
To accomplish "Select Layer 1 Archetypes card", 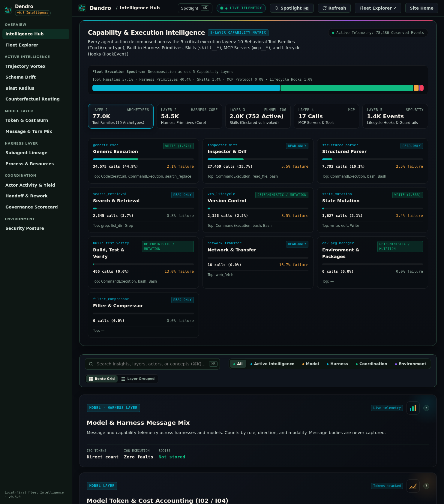I will tap(121, 116).
